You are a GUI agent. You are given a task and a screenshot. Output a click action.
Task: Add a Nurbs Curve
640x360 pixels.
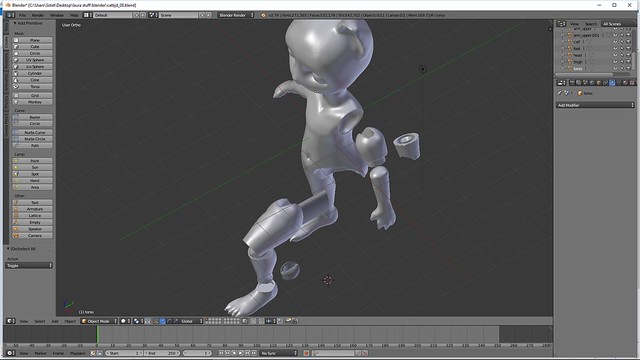point(32,132)
